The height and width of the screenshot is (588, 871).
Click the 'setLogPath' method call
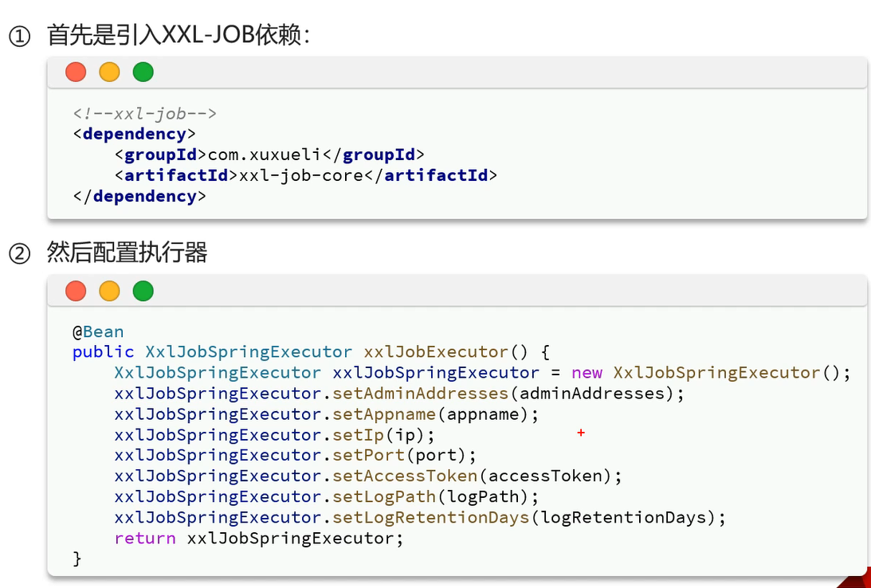(384, 496)
